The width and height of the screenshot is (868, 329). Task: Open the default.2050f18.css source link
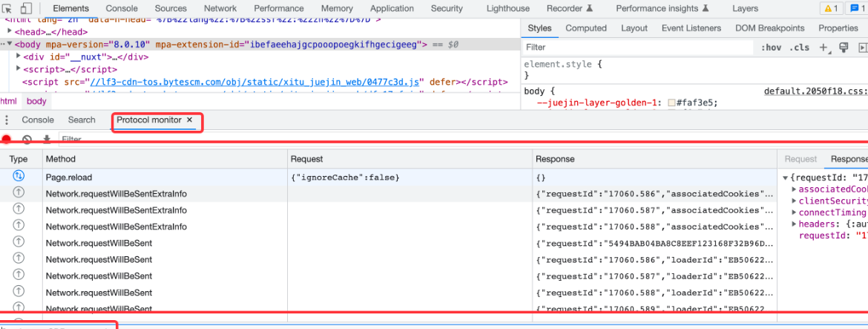(815, 91)
